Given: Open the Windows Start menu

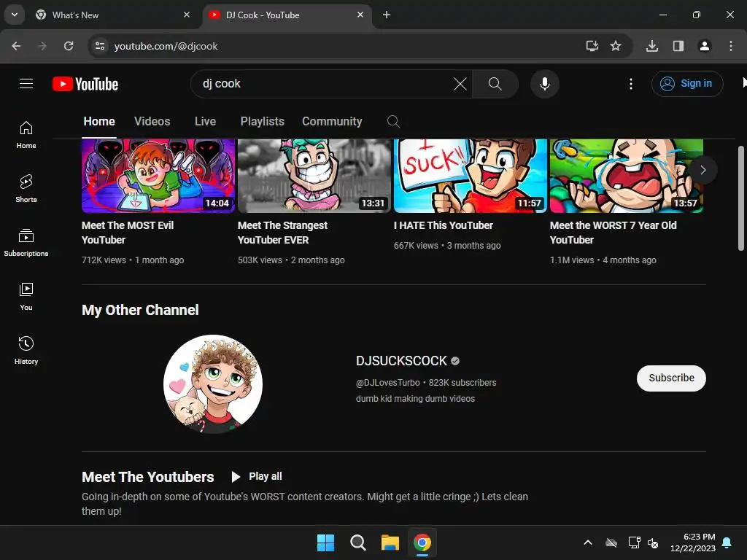Looking at the screenshot, I should [x=326, y=542].
